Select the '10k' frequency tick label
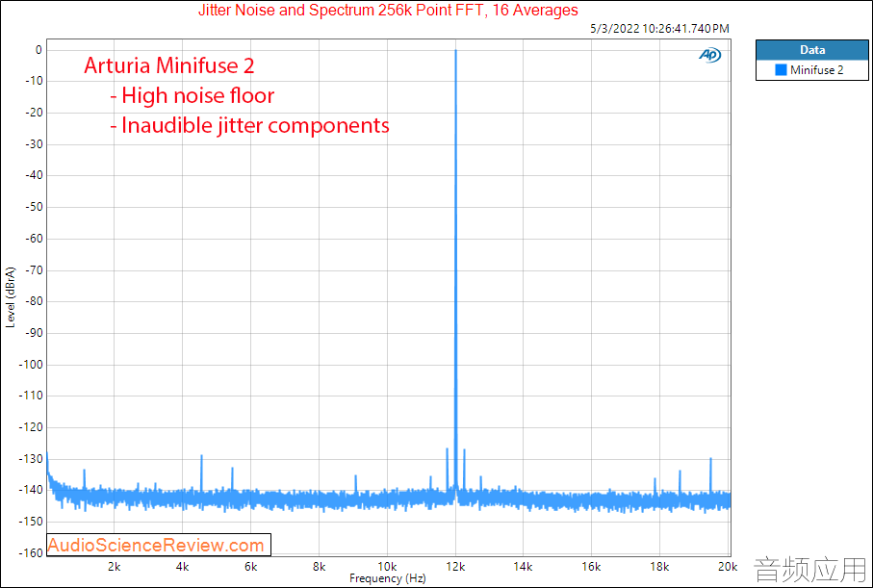Image resolution: width=873 pixels, height=588 pixels. click(x=388, y=567)
